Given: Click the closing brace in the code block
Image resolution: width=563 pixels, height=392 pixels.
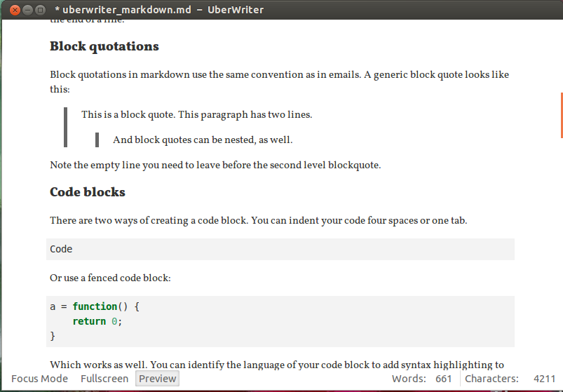Looking at the screenshot, I should click(53, 336).
